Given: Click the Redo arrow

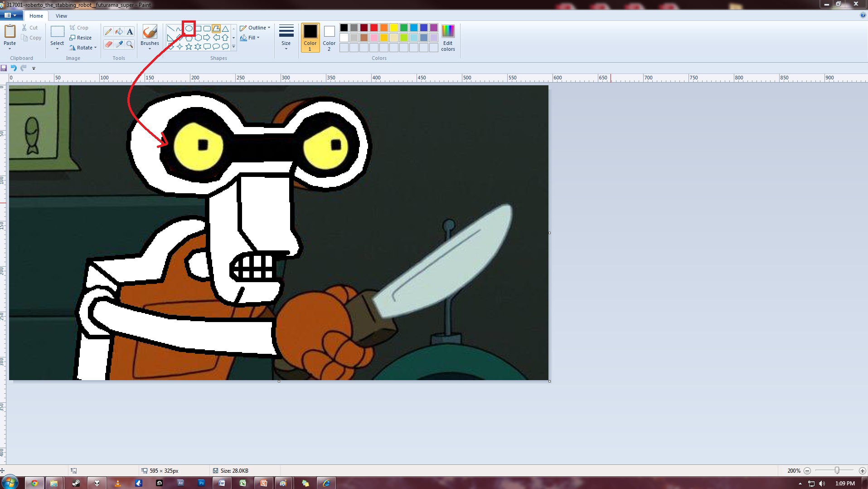Looking at the screenshot, I should pyautogui.click(x=24, y=68).
